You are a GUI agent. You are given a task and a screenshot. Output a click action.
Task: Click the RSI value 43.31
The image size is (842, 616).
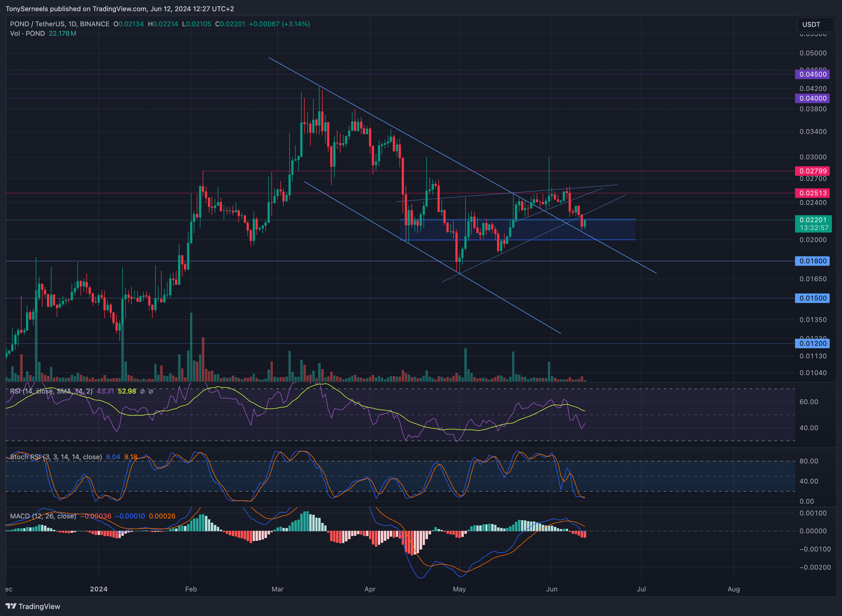(105, 392)
